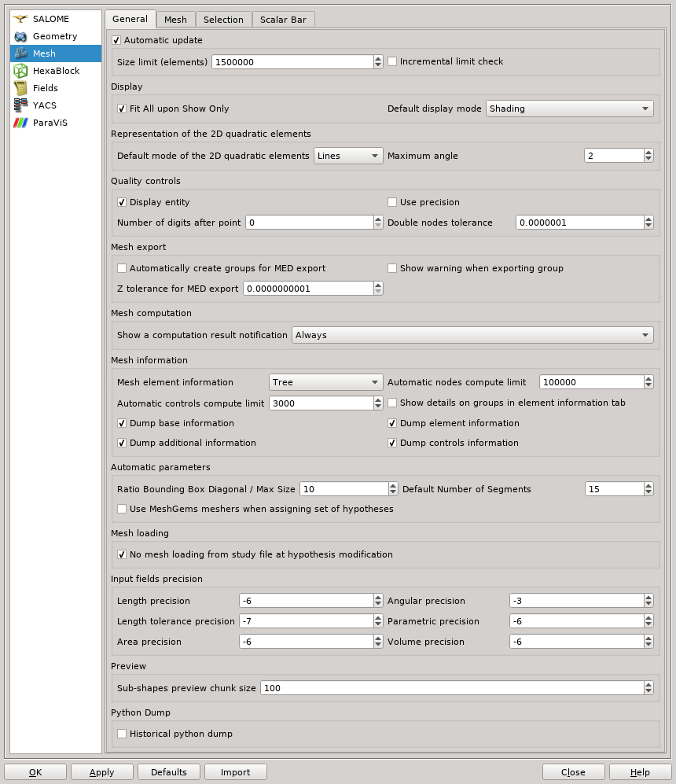Enable Show warning when exporting group
This screenshot has width=676, height=784.
(x=392, y=268)
